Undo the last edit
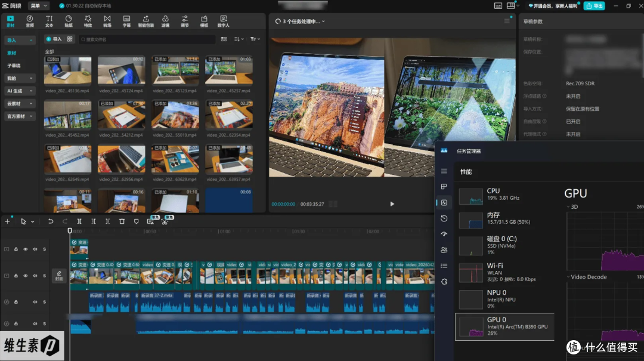Image resolution: width=644 pixels, height=361 pixels. 51,221
